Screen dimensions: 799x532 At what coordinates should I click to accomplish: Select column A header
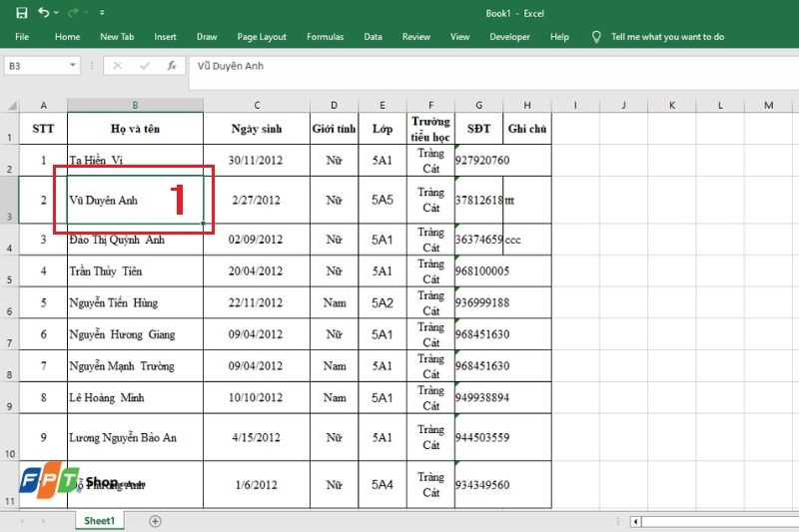point(43,106)
